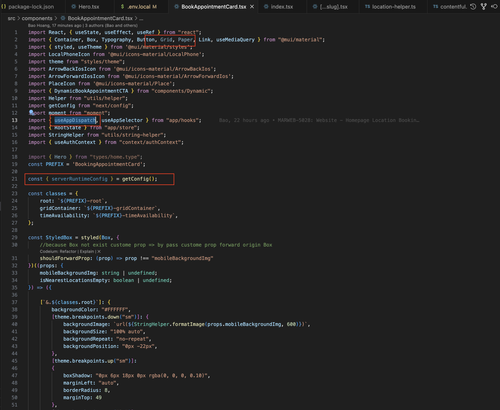Click 'boxShadow' property on line 47
500x410 pixels.
coord(77,376)
